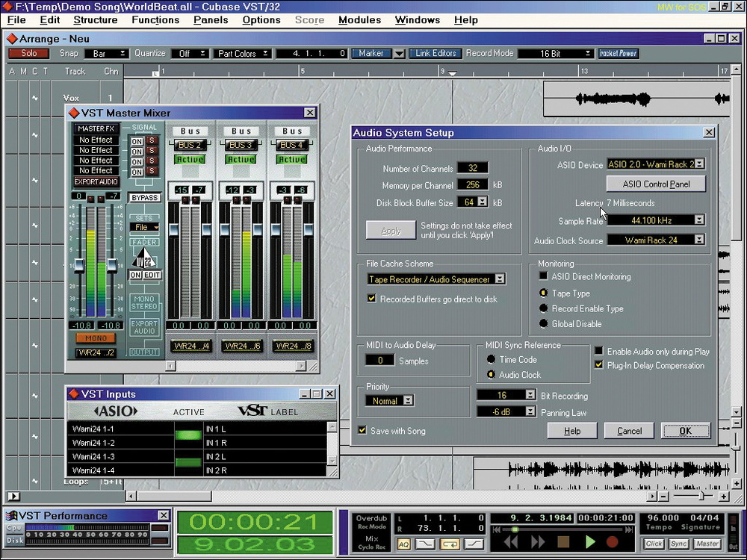Toggle the AQ auto-quantize button
The image size is (747, 560).
(403, 544)
